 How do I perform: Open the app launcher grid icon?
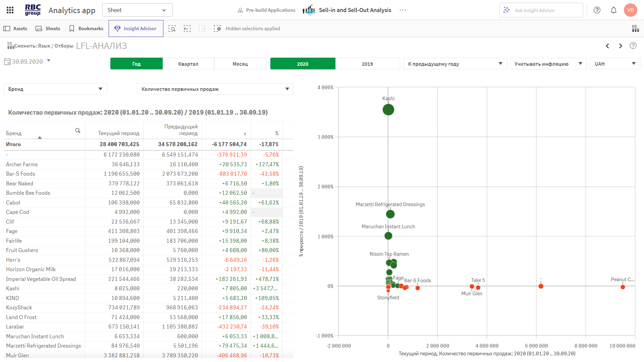pyautogui.click(x=10, y=10)
